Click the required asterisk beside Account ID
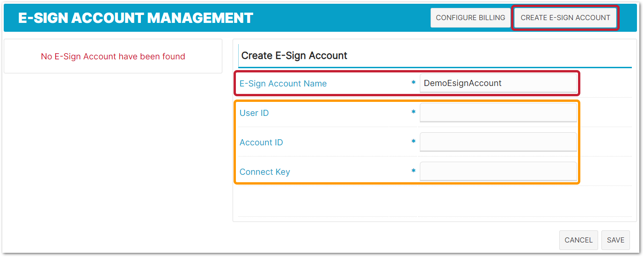The width and height of the screenshot is (644, 257). [x=413, y=142]
